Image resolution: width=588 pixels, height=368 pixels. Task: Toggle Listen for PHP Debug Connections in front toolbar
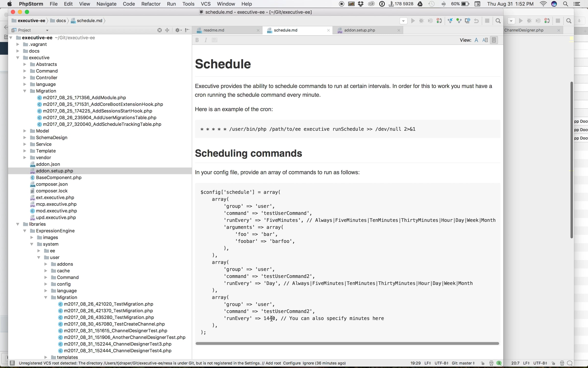pyautogui.click(x=439, y=21)
